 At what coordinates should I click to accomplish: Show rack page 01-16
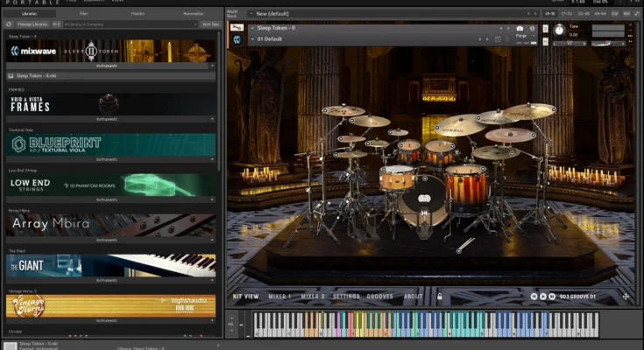point(550,13)
